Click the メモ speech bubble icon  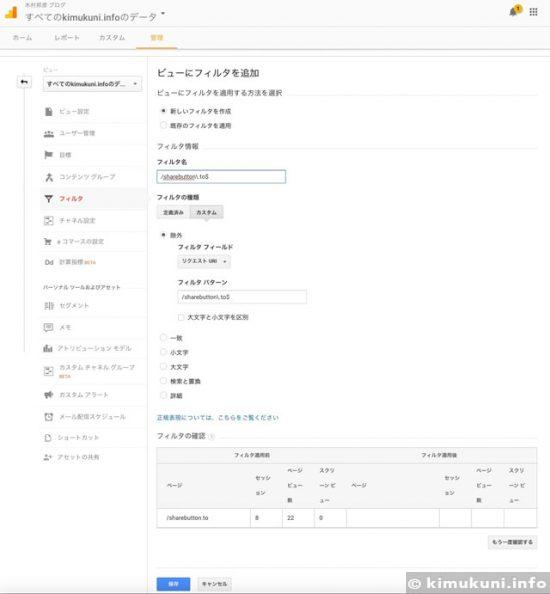pos(48,327)
